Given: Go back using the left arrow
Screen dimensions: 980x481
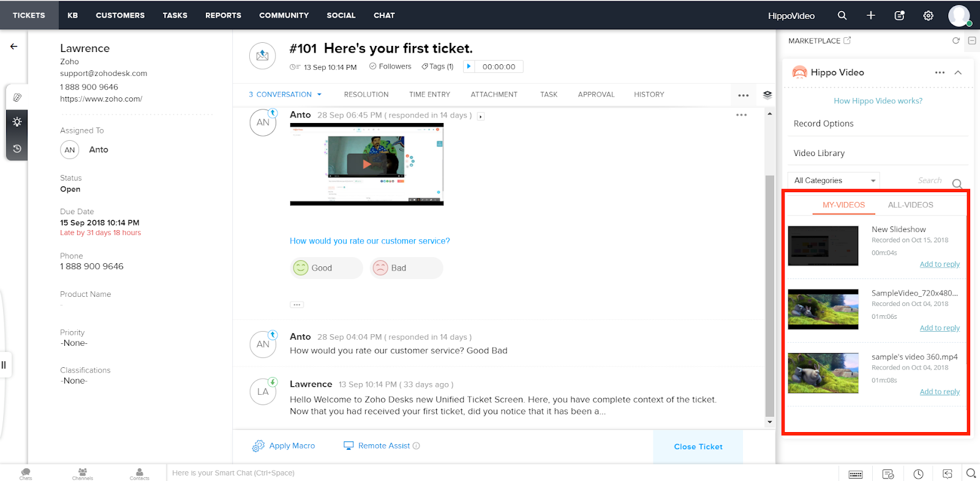Looking at the screenshot, I should pyautogui.click(x=13, y=47).
